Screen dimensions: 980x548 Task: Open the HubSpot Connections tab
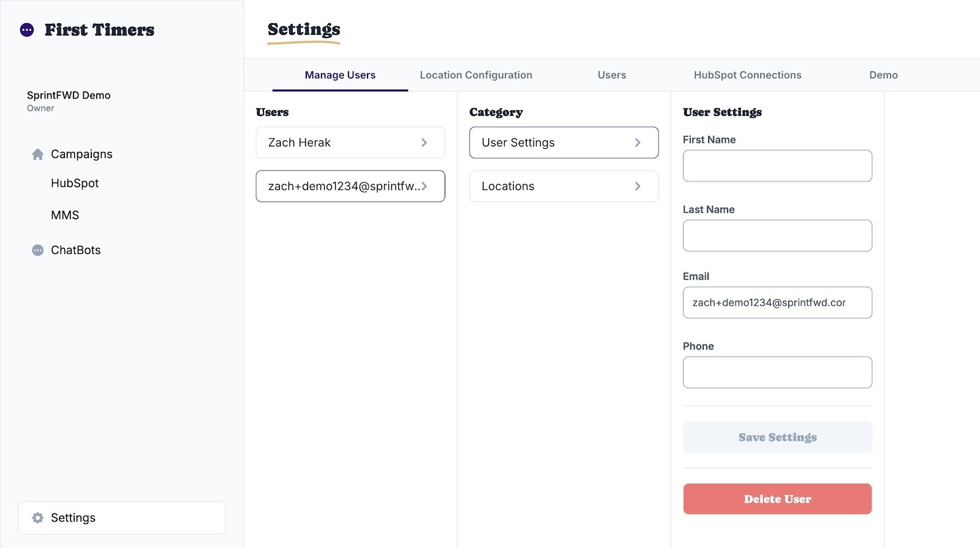click(747, 75)
